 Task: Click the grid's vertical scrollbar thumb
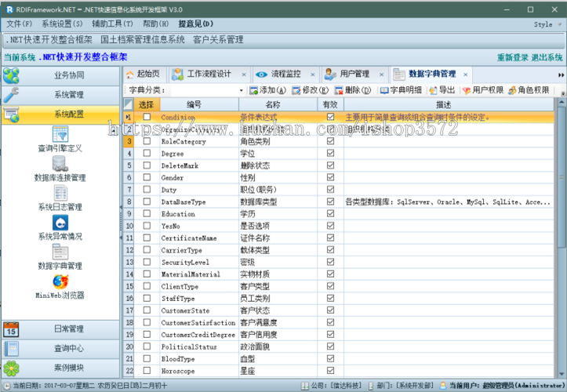(x=562, y=177)
